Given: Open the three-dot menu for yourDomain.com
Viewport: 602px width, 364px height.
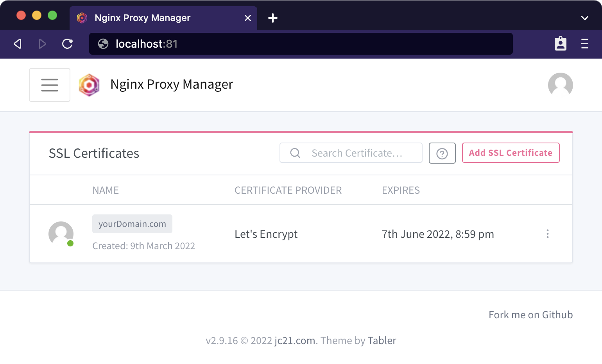Looking at the screenshot, I should click(x=547, y=234).
